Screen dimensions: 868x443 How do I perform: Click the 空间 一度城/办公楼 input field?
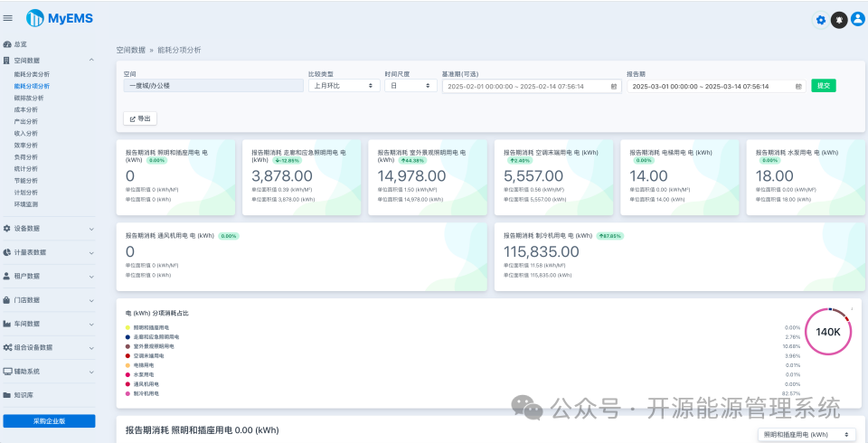coord(213,86)
